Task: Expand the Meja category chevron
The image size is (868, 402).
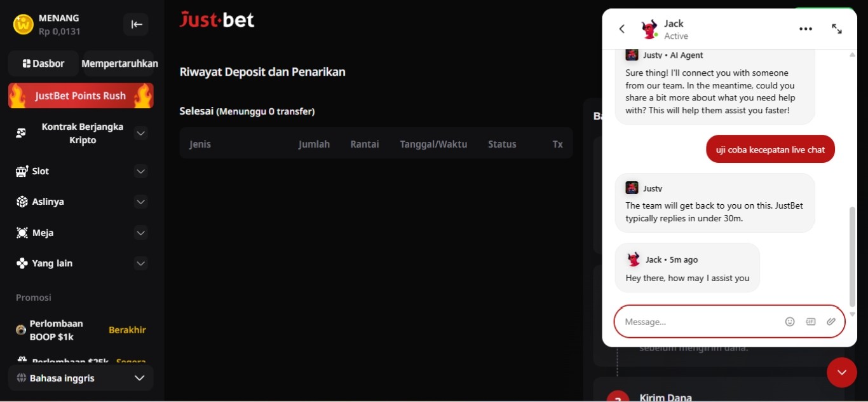Action: coord(141,233)
